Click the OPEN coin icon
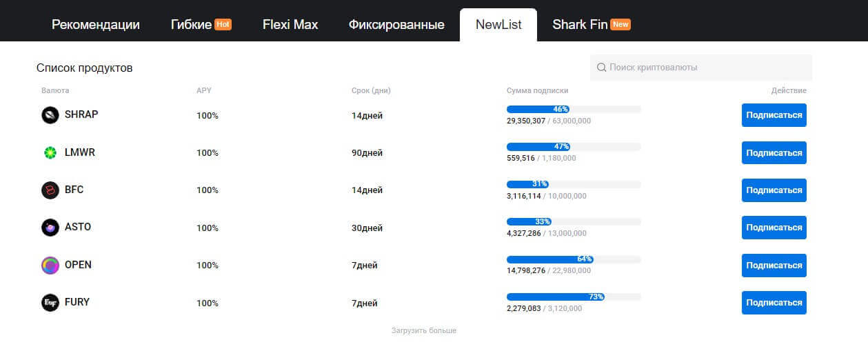868x360 pixels. (x=50, y=266)
